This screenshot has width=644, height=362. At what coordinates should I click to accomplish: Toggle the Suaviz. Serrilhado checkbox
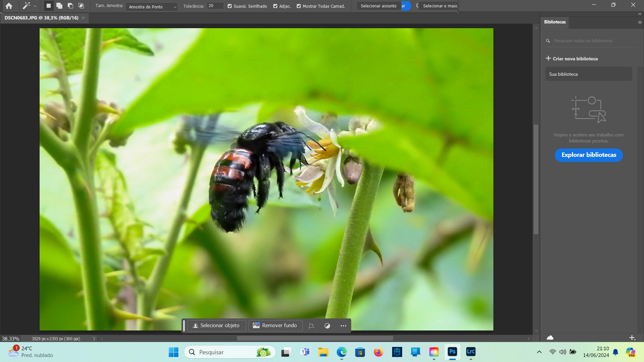(230, 6)
